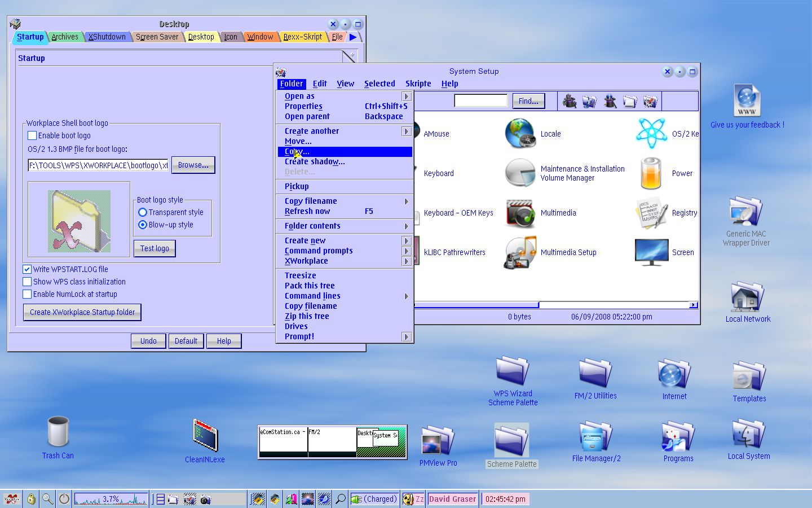
Task: Click the Test logo button
Action: click(155, 248)
